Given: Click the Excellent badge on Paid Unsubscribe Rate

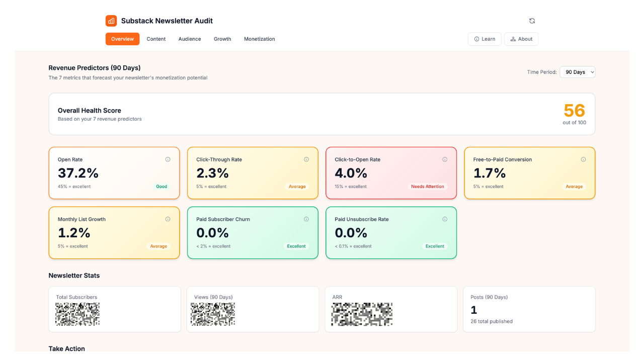Looking at the screenshot, I should 435,246.
